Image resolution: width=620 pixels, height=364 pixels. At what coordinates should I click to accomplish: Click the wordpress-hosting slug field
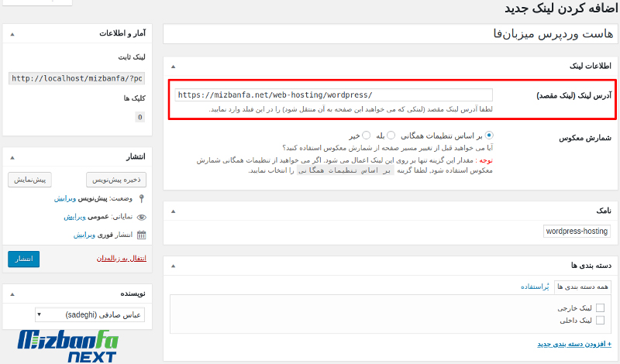[x=577, y=232]
